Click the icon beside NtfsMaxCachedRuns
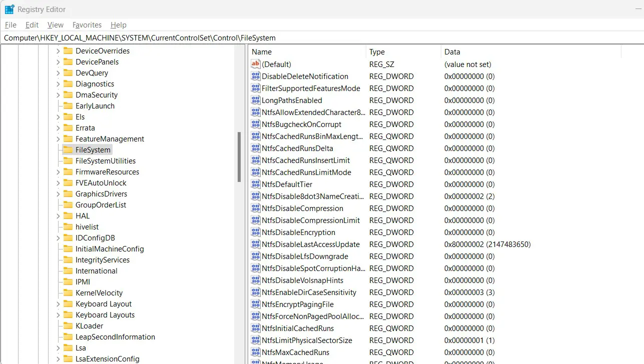This screenshot has height=364, width=644. [x=256, y=352]
